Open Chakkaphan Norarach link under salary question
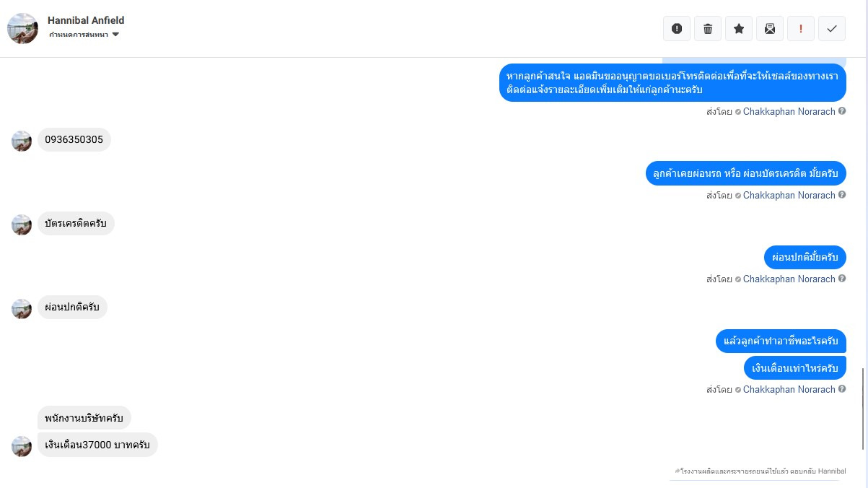The height and width of the screenshot is (488, 868). tap(789, 389)
